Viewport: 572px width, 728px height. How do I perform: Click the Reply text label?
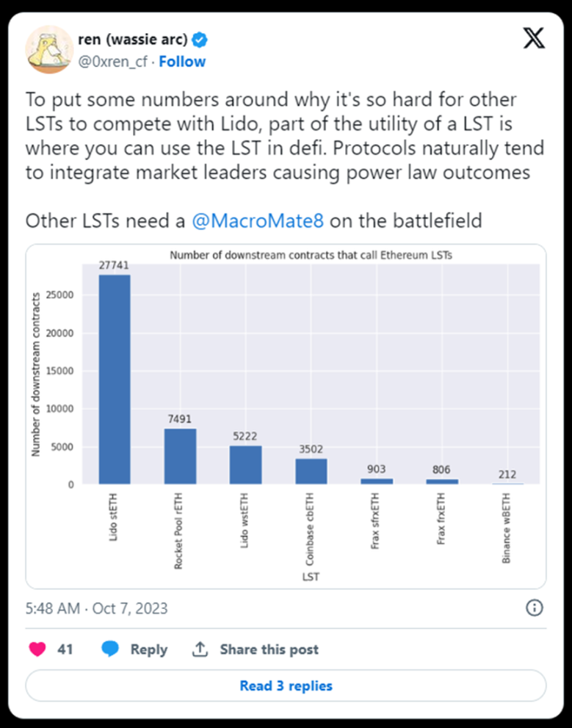tap(148, 649)
